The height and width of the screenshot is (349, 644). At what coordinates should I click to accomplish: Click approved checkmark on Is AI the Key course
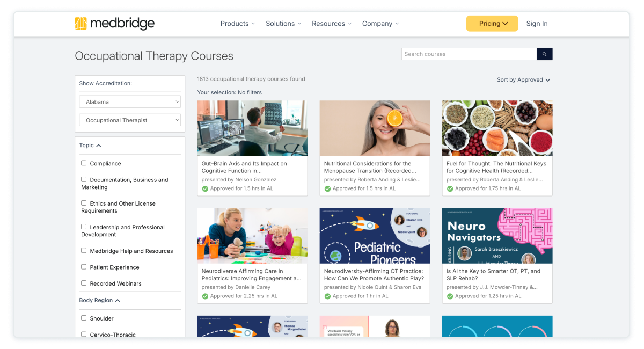click(450, 296)
